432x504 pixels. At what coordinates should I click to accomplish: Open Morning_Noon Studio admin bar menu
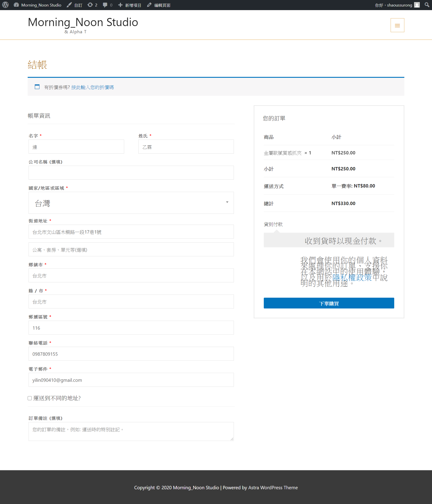point(41,5)
